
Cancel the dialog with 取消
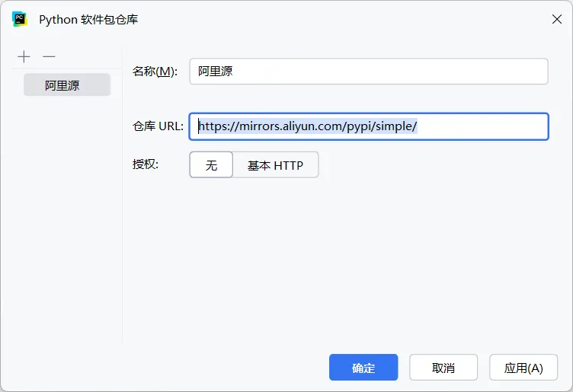click(443, 368)
